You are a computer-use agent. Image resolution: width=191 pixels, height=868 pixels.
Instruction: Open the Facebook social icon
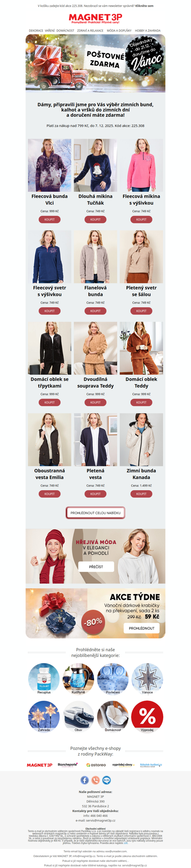click(85, 780)
